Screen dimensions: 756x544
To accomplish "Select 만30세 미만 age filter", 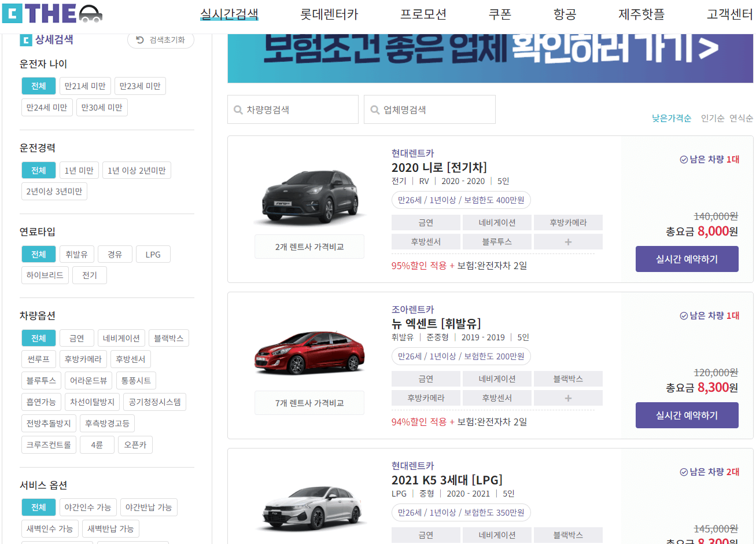I will (102, 108).
